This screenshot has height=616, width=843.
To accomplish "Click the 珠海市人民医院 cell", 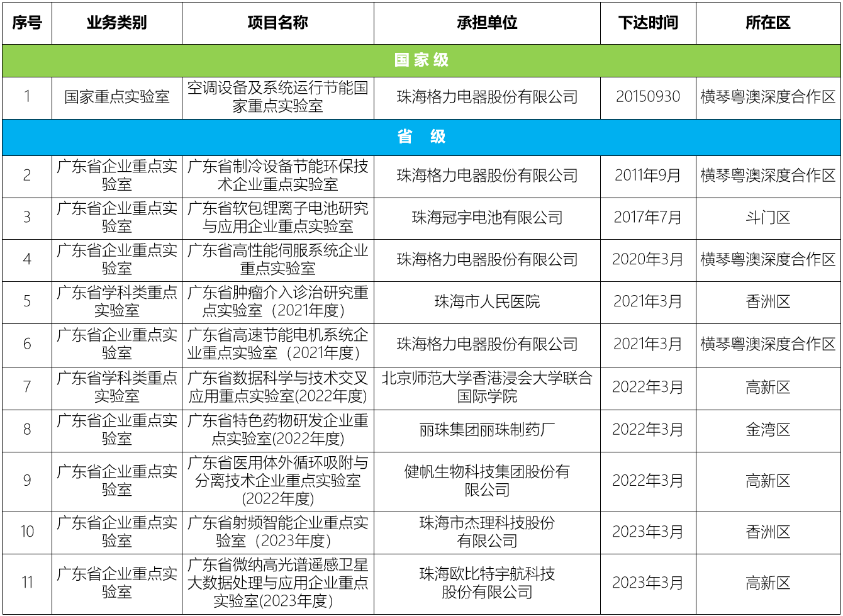I will pyautogui.click(x=487, y=302).
